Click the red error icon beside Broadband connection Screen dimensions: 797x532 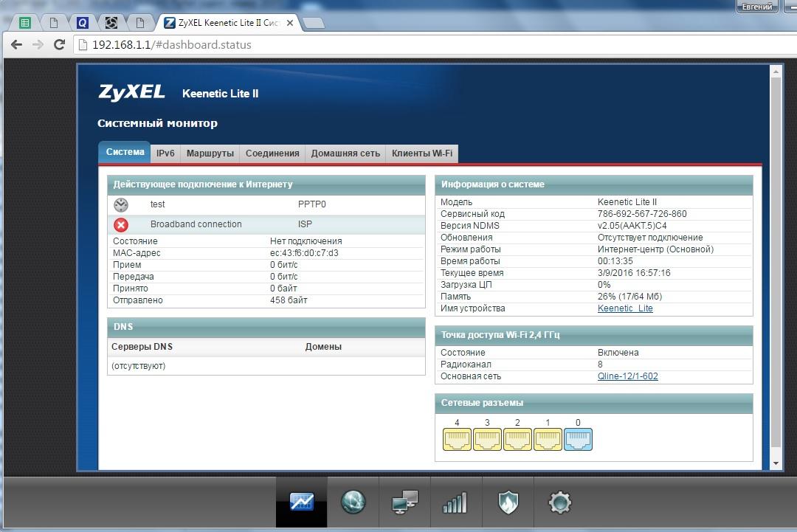(x=121, y=224)
